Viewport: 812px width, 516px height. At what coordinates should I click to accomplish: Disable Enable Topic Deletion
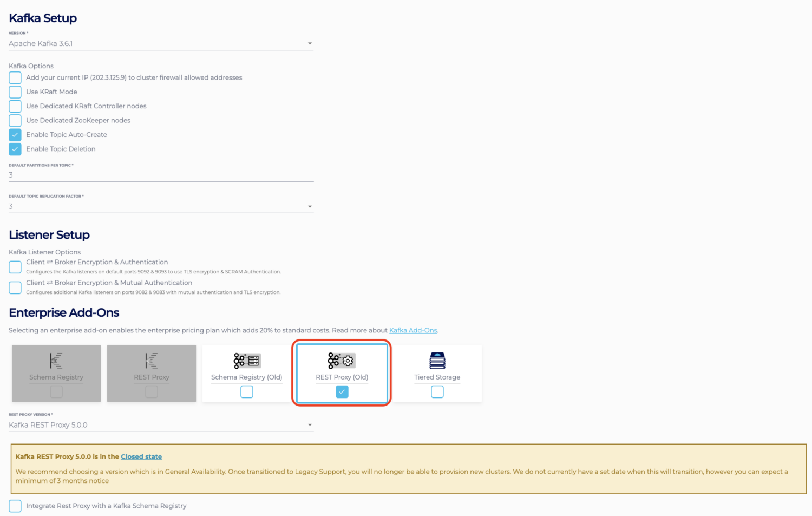[x=15, y=149]
